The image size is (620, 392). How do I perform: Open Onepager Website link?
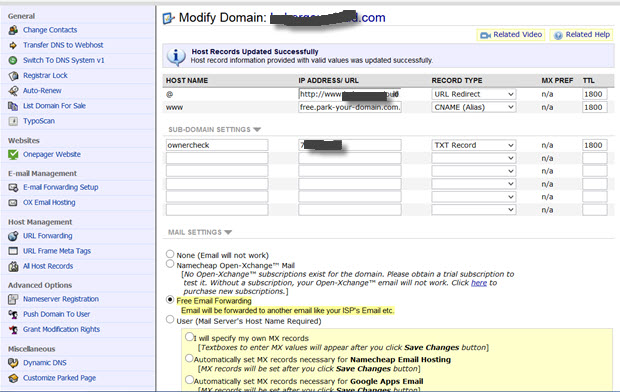(x=52, y=154)
